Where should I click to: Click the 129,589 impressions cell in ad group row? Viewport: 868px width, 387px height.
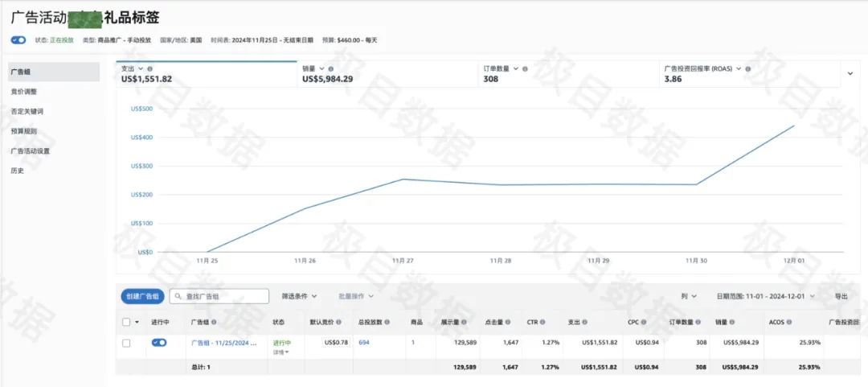point(465,343)
